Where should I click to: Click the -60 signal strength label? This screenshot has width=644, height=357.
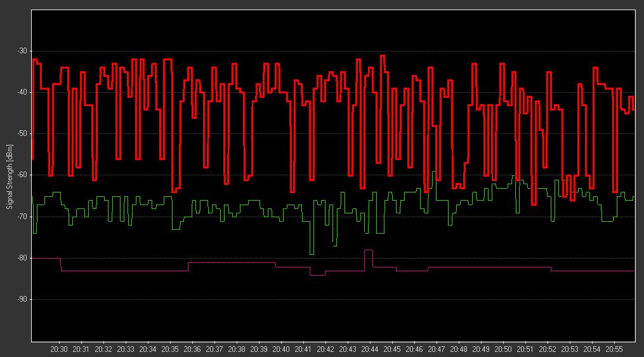tap(22, 175)
